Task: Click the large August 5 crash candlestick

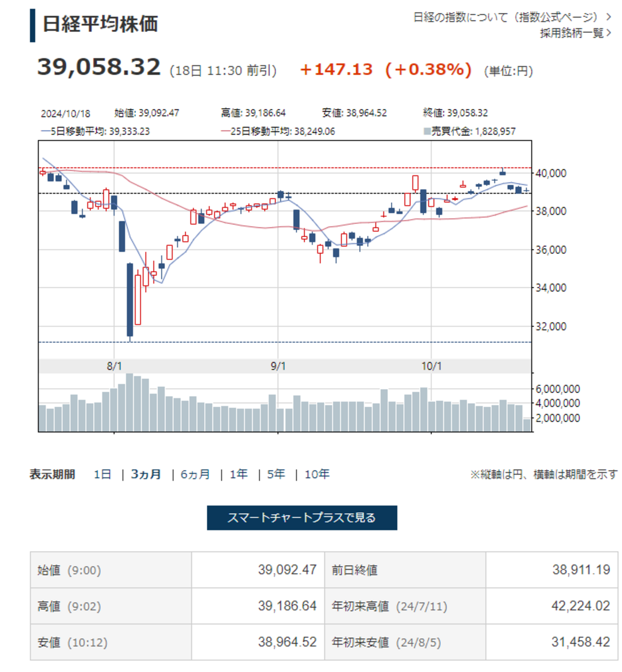Action: tap(130, 299)
